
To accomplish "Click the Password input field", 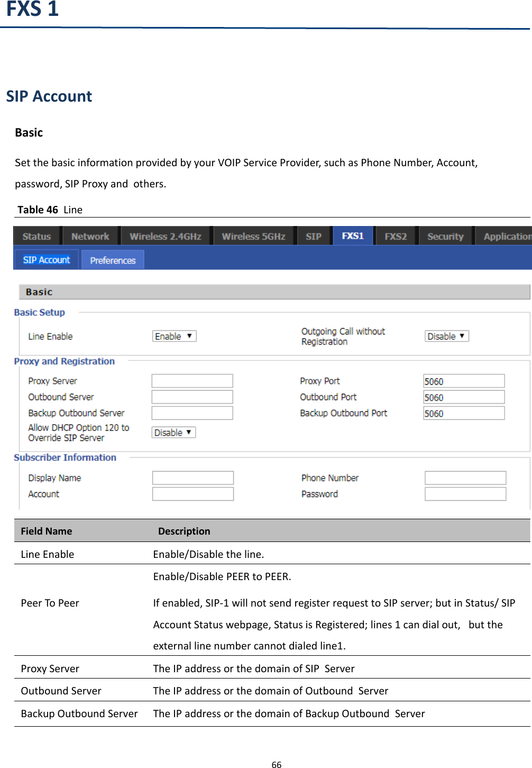I will click(465, 493).
